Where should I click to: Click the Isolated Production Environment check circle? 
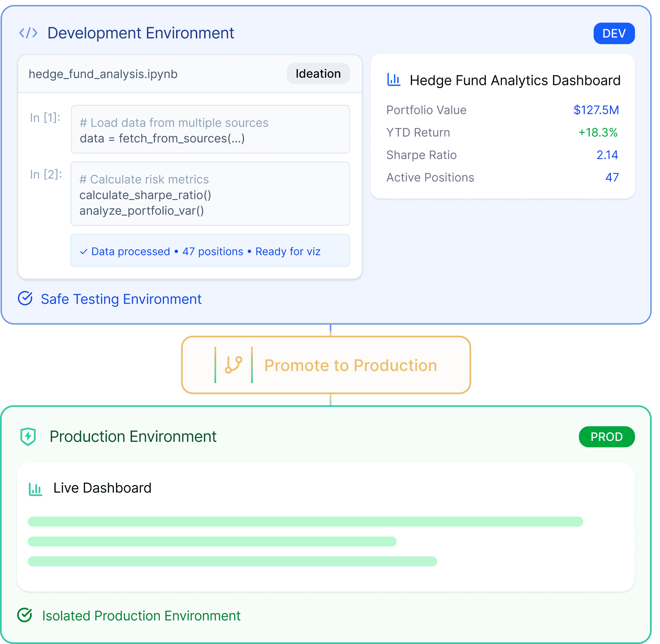[x=25, y=615]
